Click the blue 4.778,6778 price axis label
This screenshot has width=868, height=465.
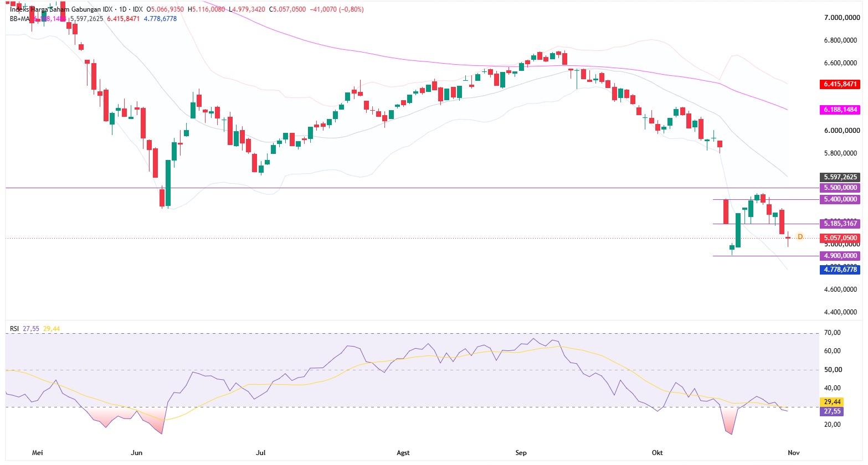840,270
